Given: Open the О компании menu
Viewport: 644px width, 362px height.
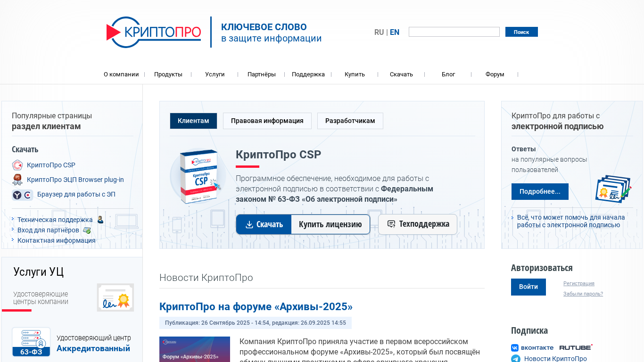Looking at the screenshot, I should click(121, 74).
